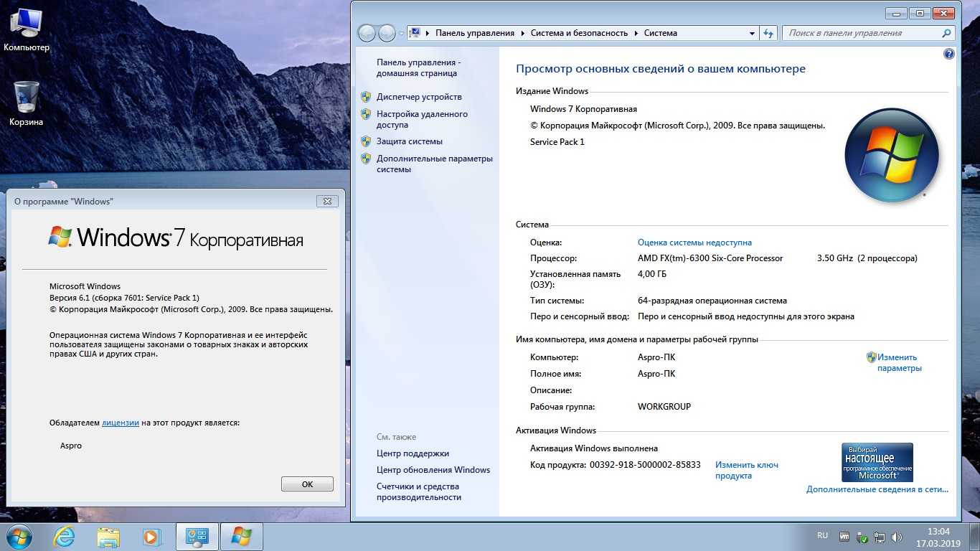980x551 pixels.
Task: Click Оценка системы недоступна link
Action: point(694,242)
